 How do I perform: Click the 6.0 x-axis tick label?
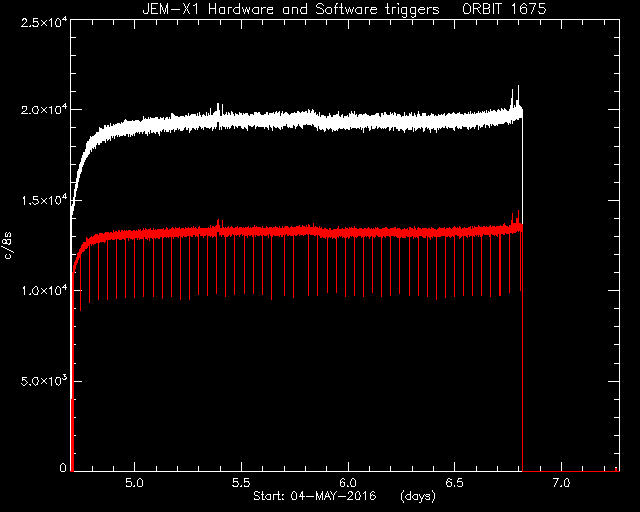[348, 483]
